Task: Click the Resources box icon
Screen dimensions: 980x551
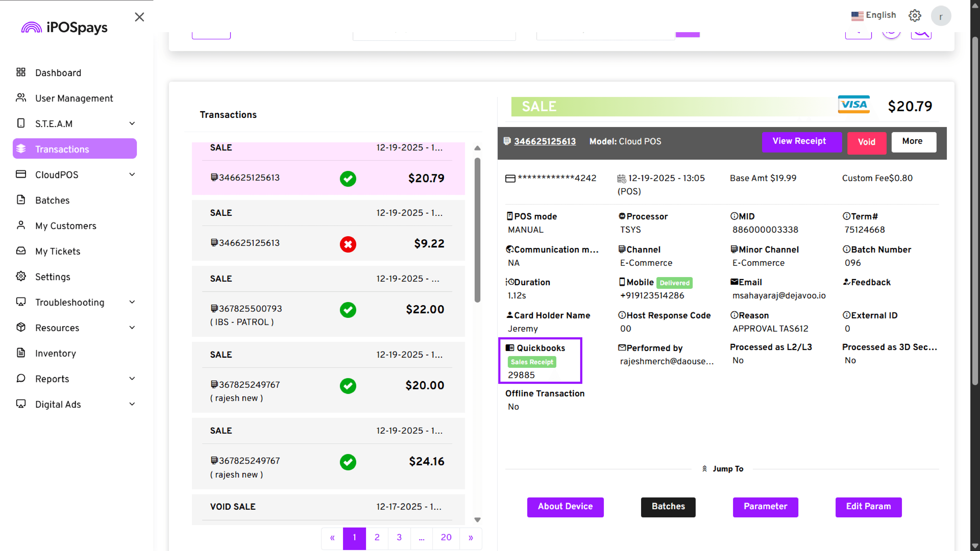Action: coord(21,327)
